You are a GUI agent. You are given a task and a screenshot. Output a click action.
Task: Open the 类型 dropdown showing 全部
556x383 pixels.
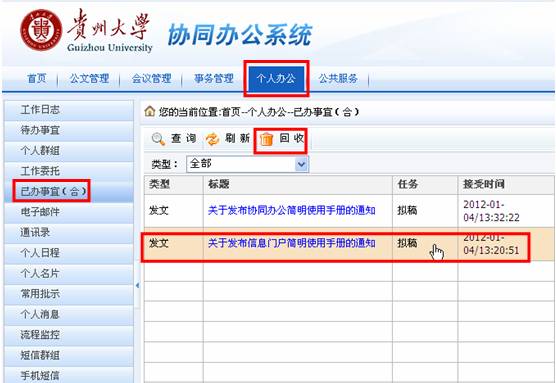247,164
